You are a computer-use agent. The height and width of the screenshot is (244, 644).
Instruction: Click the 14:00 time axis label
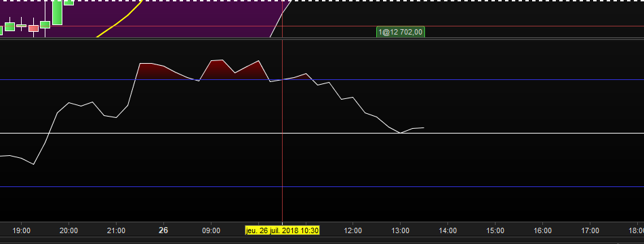(x=447, y=231)
